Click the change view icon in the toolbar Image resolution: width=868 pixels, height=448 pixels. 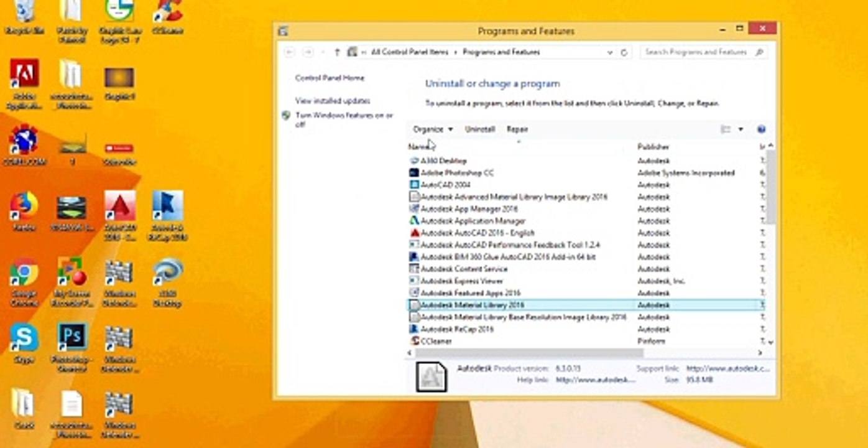[725, 129]
